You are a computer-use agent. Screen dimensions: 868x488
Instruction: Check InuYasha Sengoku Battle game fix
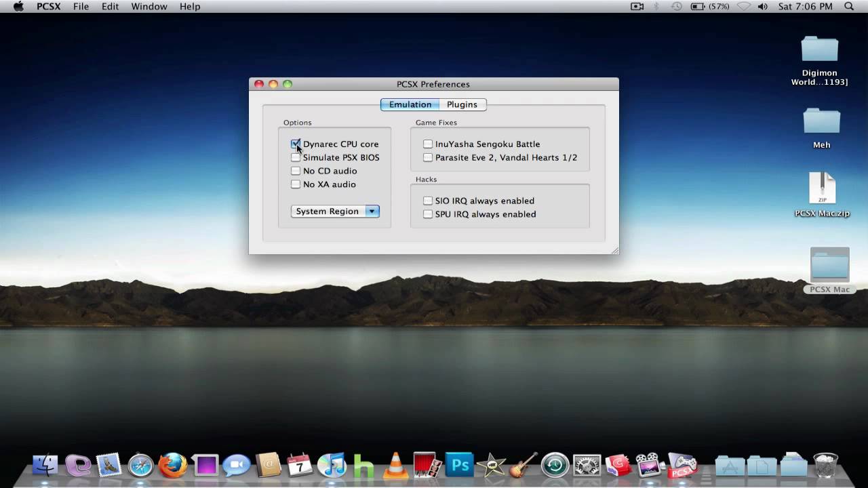428,144
